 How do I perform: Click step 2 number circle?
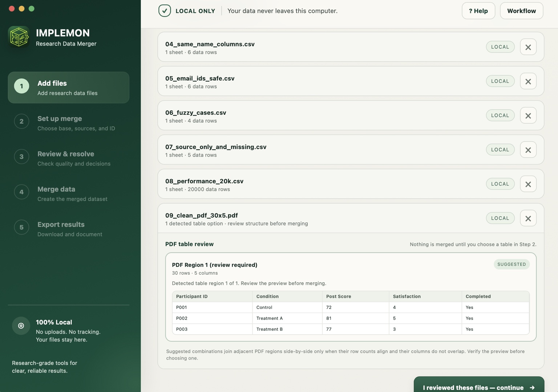(x=21, y=121)
